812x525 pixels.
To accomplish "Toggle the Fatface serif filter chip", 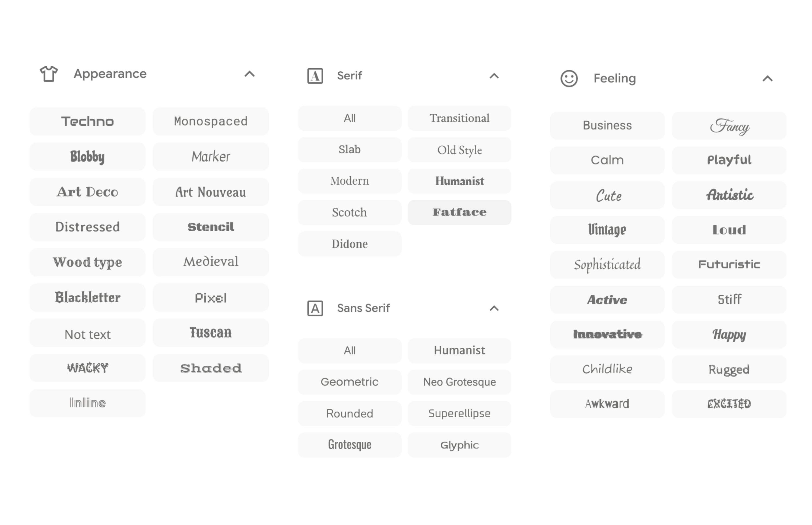I will (459, 212).
